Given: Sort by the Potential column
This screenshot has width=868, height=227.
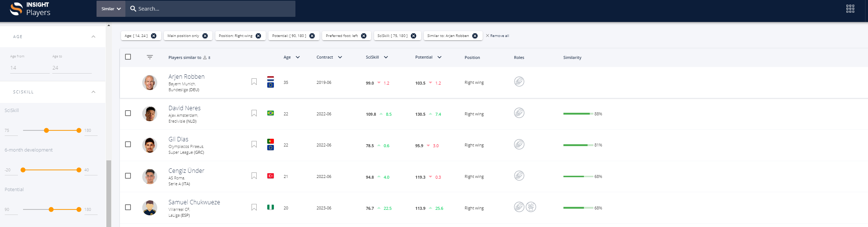Looking at the screenshot, I should click(x=429, y=57).
